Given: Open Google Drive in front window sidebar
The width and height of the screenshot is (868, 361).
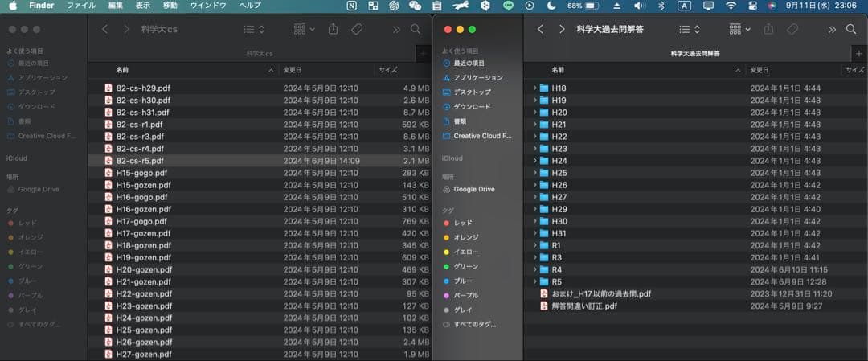Looking at the screenshot, I should (469, 190).
